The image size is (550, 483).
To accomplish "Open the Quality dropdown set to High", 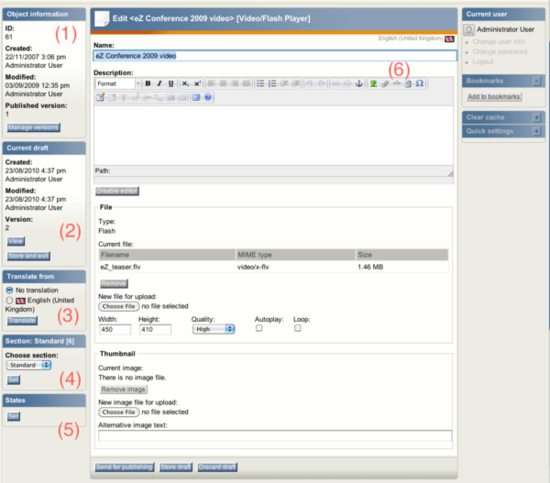I will tap(214, 329).
